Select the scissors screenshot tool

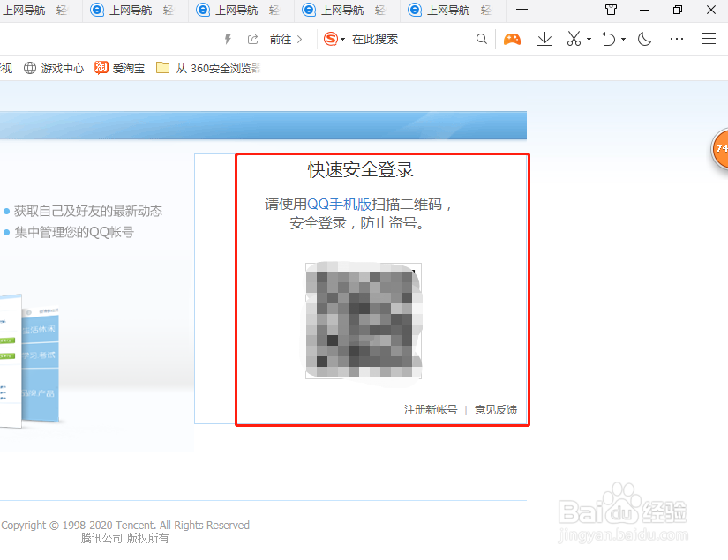tap(574, 39)
